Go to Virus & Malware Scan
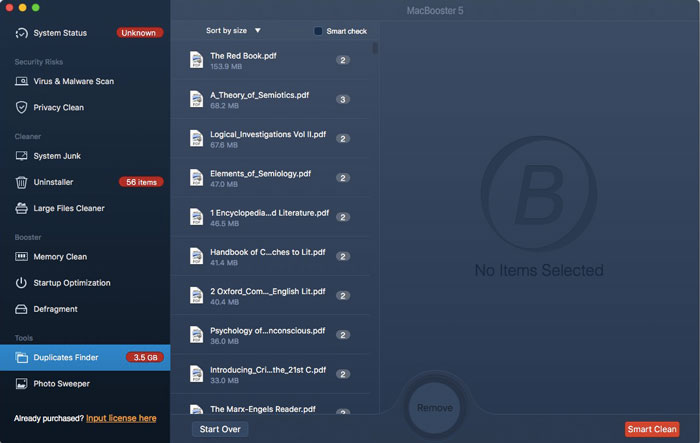This screenshot has width=700, height=443. 85,81
